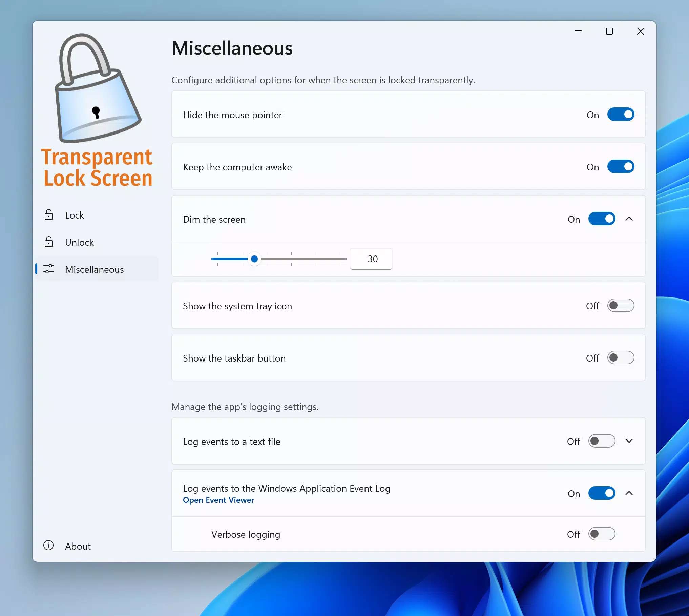Turn off Hide the mouse pointer
Screen dimensions: 689x616
[621, 115]
